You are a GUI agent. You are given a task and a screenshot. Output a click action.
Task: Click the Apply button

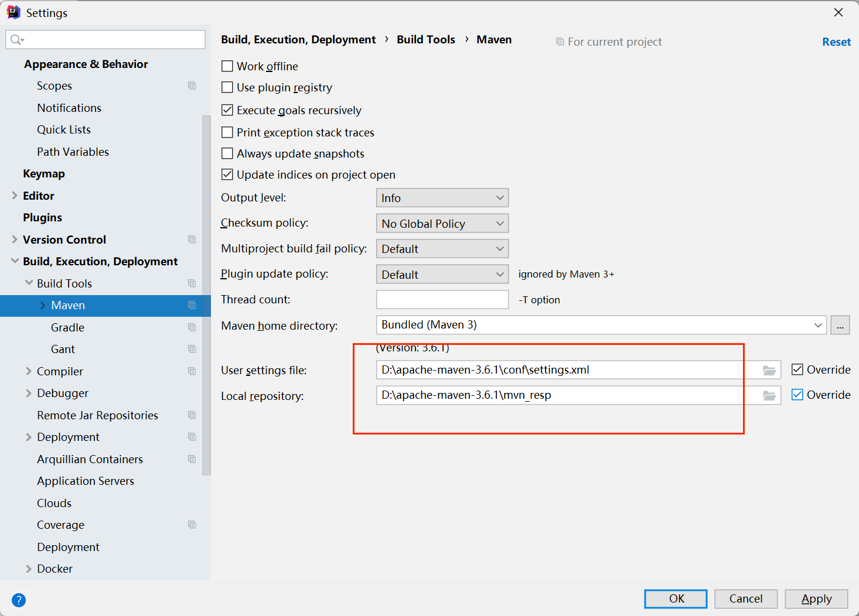point(816,599)
